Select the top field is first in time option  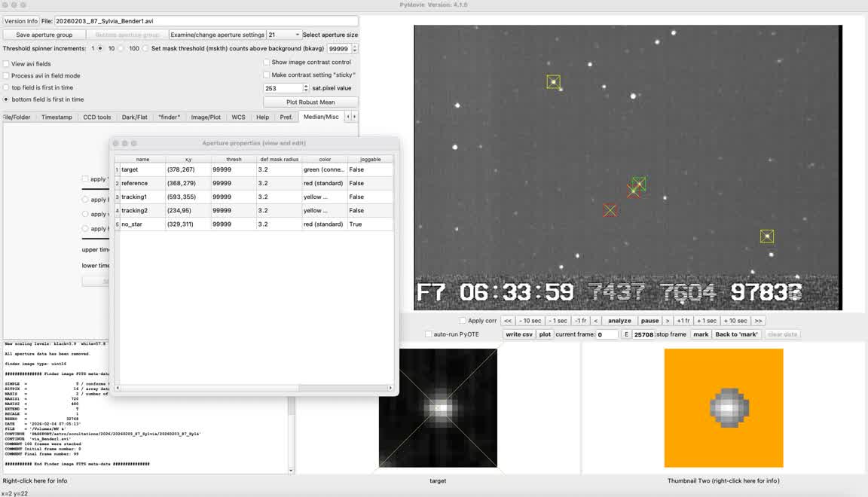pyautogui.click(x=7, y=87)
